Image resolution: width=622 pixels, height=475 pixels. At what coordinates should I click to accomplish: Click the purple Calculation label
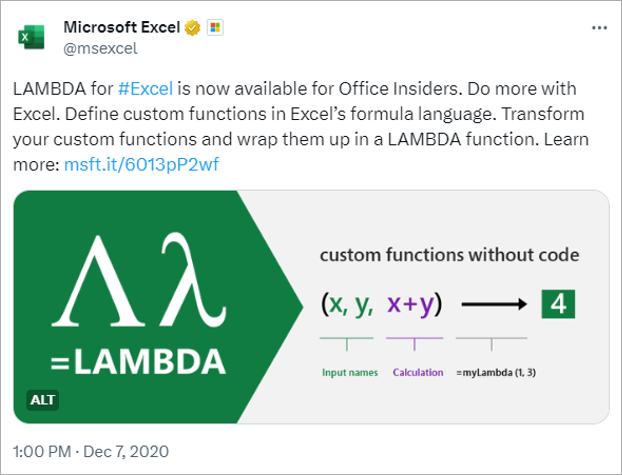pos(418,372)
